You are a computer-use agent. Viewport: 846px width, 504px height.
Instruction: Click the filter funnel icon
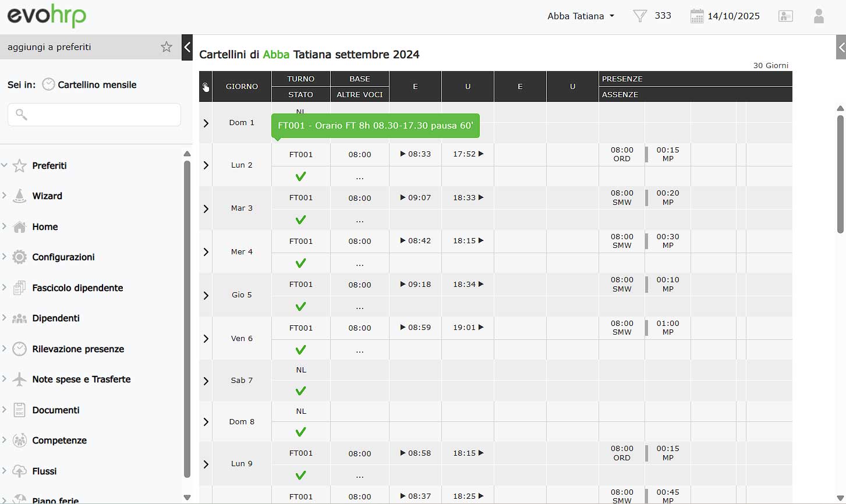640,16
